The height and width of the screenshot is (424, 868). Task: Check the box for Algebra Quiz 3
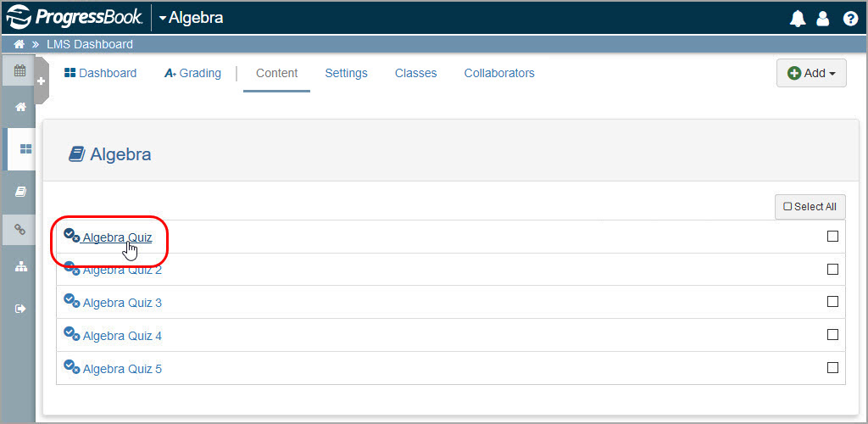coord(832,302)
